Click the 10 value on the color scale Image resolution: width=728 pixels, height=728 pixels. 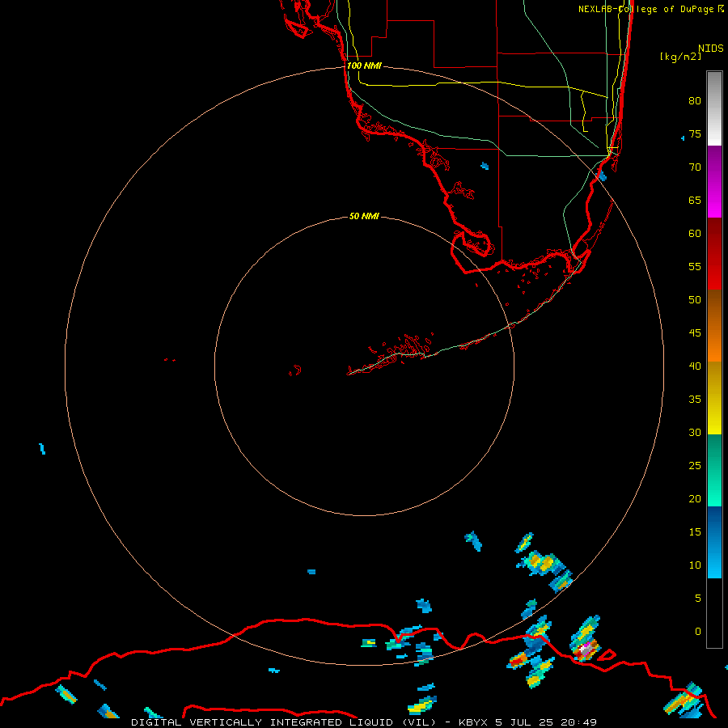pyautogui.click(x=695, y=565)
